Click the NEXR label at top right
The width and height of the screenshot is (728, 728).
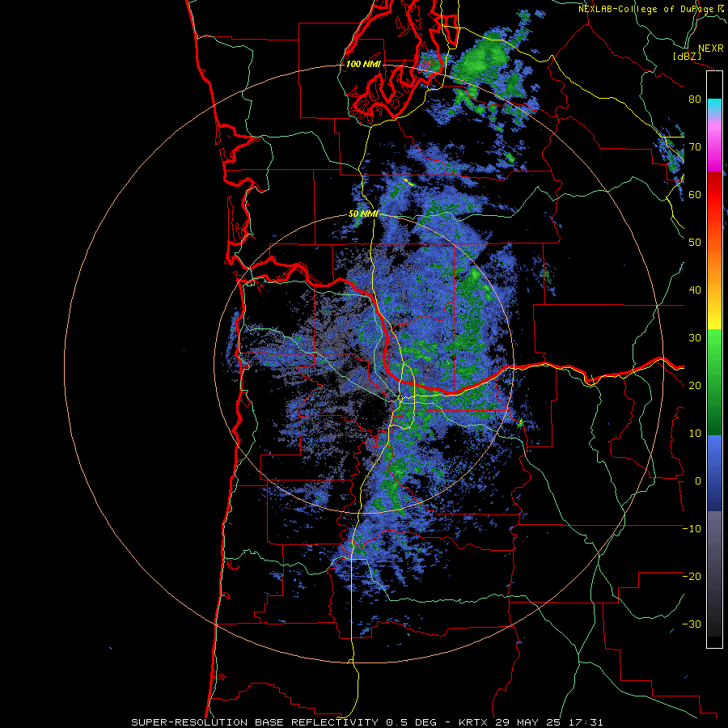pos(710,49)
